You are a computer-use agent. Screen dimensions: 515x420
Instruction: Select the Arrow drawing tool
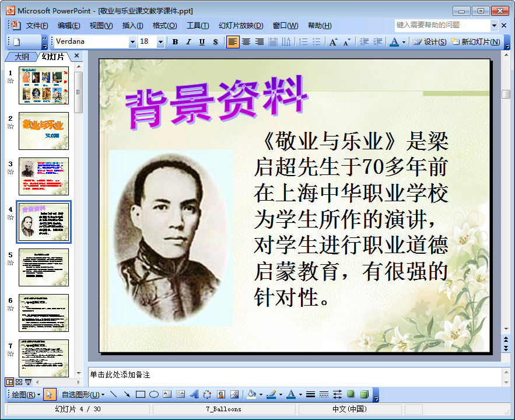click(127, 394)
